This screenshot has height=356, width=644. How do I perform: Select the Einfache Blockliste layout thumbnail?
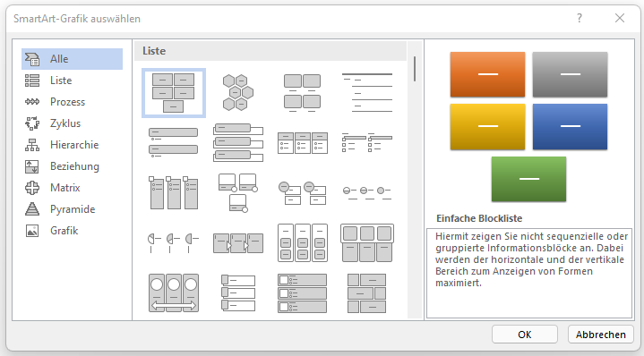(x=174, y=93)
